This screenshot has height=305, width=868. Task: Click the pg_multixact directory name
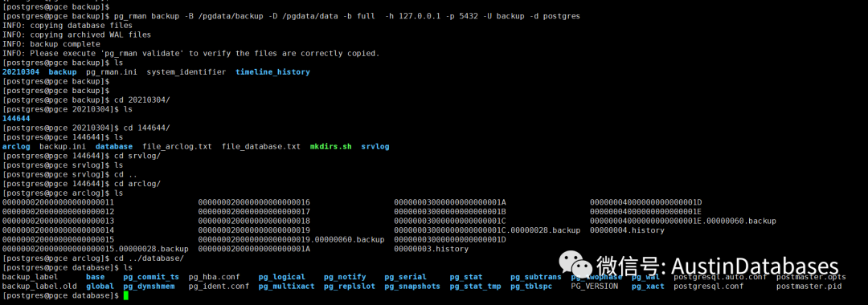click(286, 287)
